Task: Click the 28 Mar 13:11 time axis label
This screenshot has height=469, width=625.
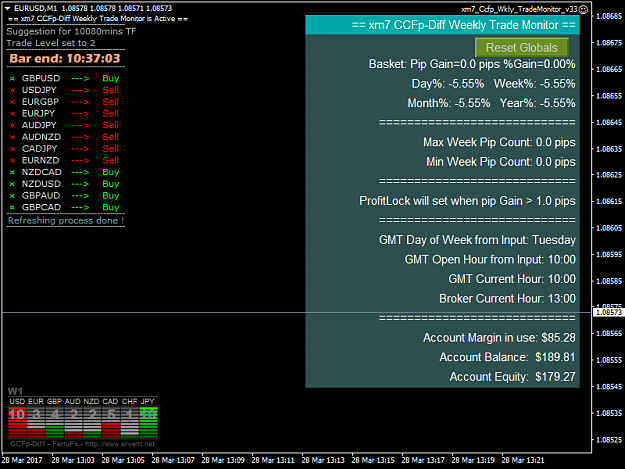Action: [273, 460]
